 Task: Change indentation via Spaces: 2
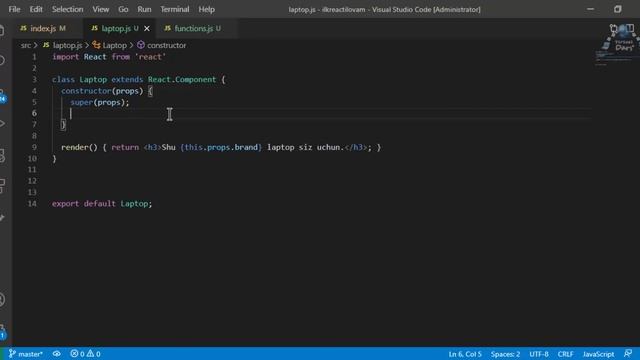click(505, 354)
